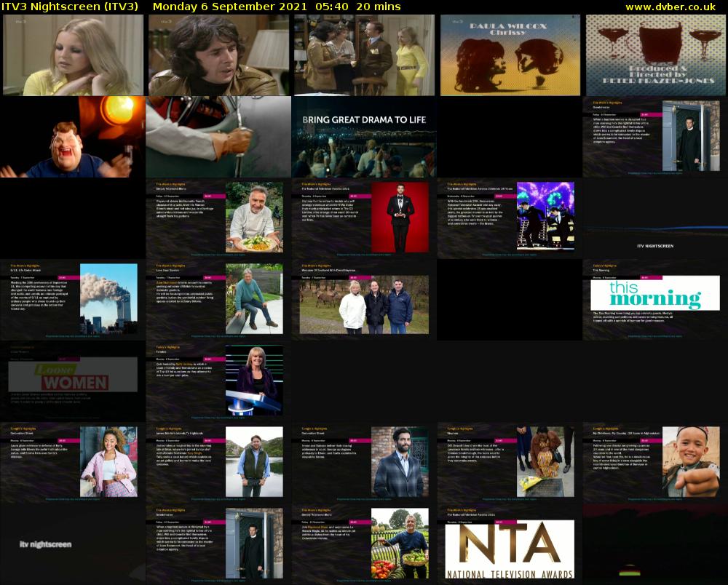Open thumbnail of gloved hand gripping handle
728x585 pixels.
[218, 137]
